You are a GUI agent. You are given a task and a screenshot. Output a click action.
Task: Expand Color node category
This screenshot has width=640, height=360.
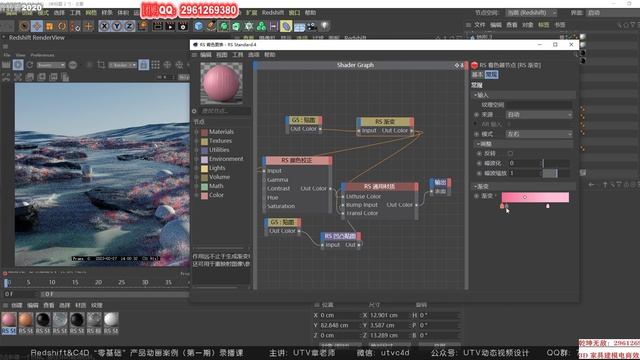(196, 195)
